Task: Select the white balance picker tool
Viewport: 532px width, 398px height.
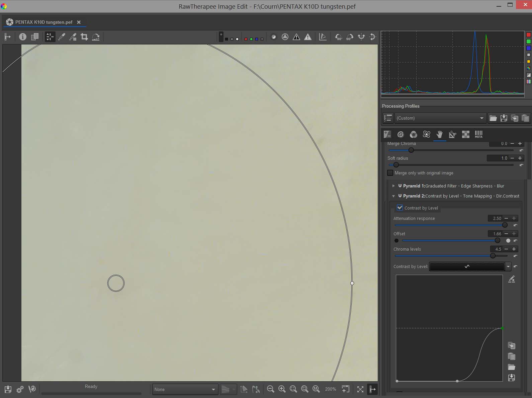Action: (x=62, y=37)
